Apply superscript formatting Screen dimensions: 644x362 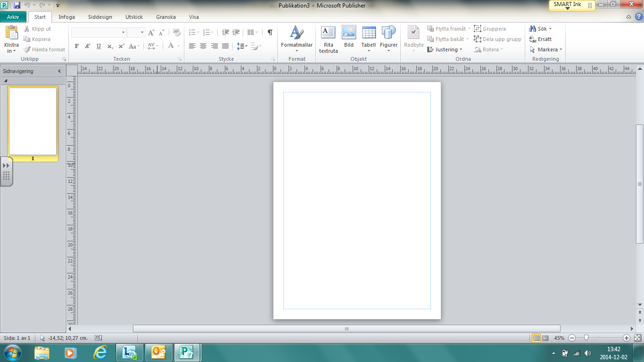121,46
